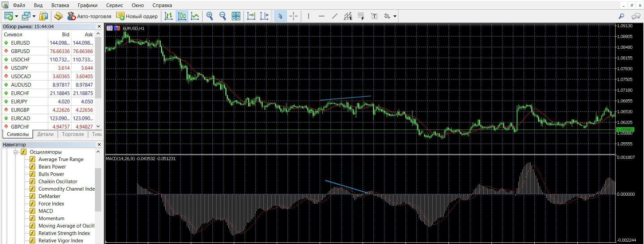Click Market Watch scroll-up arrow

pyautogui.click(x=98, y=34)
